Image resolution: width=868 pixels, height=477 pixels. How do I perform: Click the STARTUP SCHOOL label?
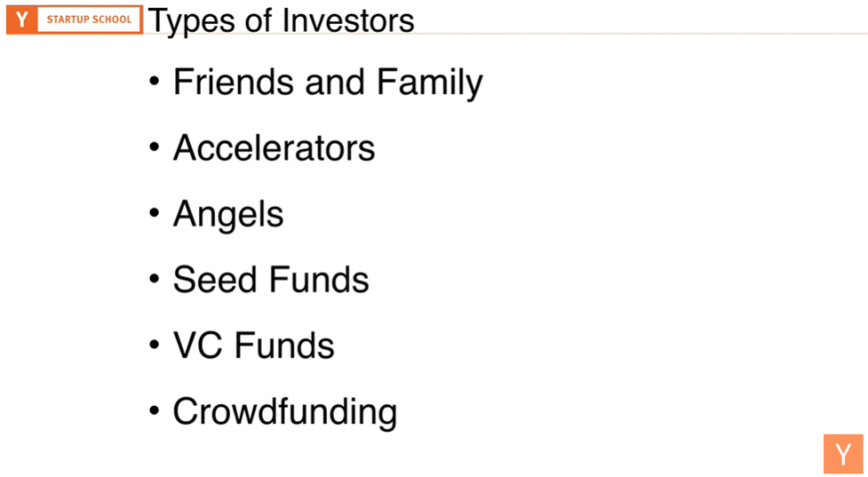pyautogui.click(x=89, y=19)
